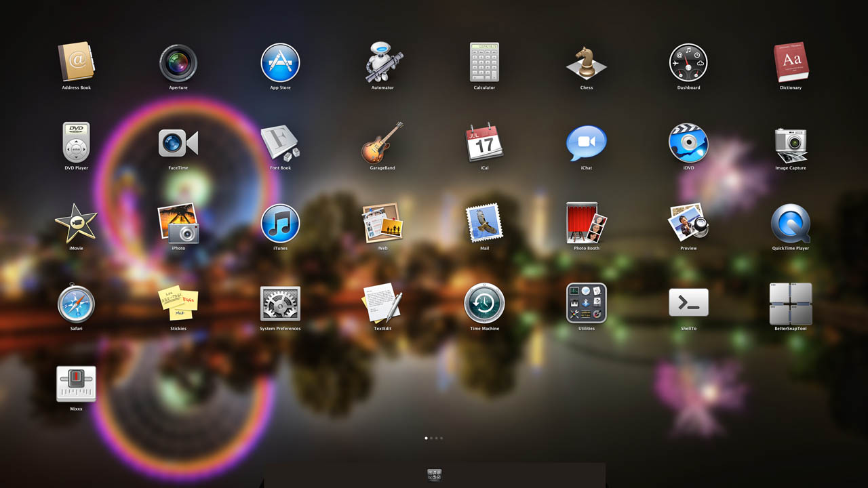This screenshot has width=868, height=488.
Task: Launch GarageBand
Action: click(382, 143)
